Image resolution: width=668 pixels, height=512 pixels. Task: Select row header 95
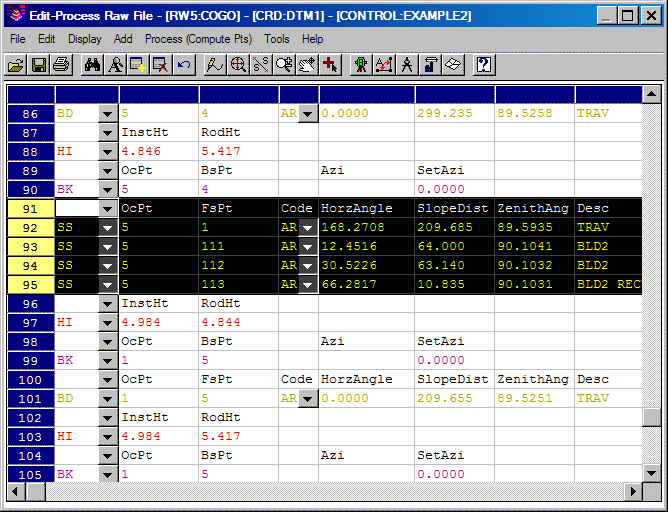[x=31, y=285]
